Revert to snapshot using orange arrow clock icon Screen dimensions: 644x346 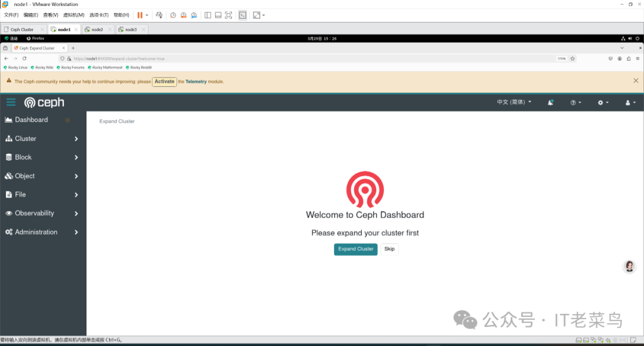coord(184,15)
